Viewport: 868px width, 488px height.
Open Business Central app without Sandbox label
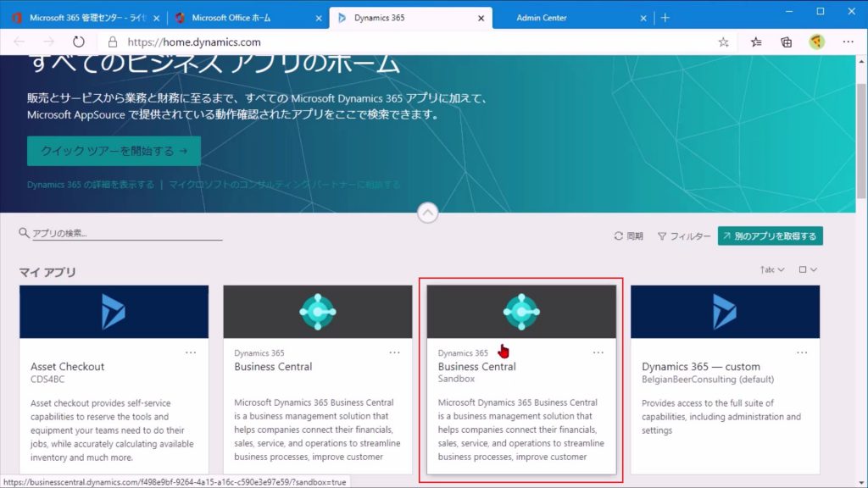(x=318, y=379)
